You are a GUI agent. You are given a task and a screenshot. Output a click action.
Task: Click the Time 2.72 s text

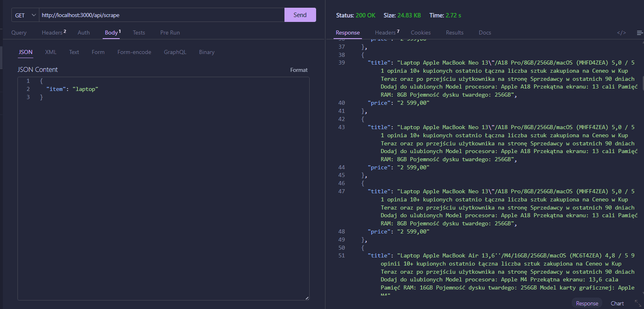click(x=445, y=15)
